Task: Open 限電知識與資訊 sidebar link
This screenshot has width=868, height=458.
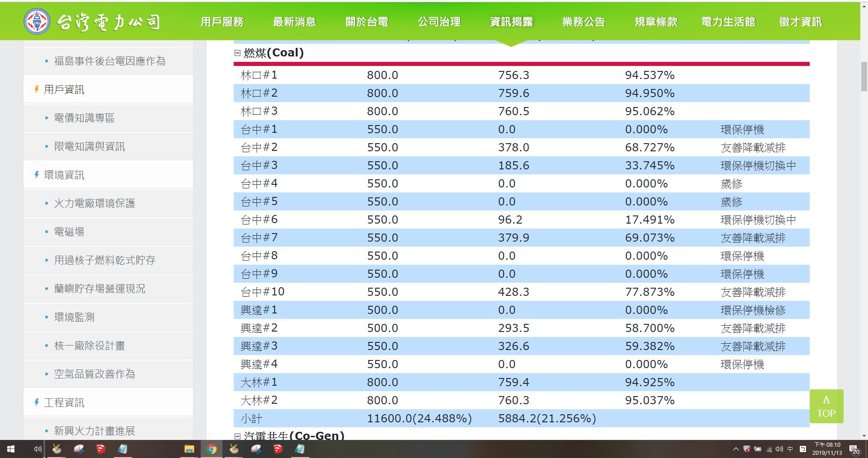Action: tap(90, 146)
